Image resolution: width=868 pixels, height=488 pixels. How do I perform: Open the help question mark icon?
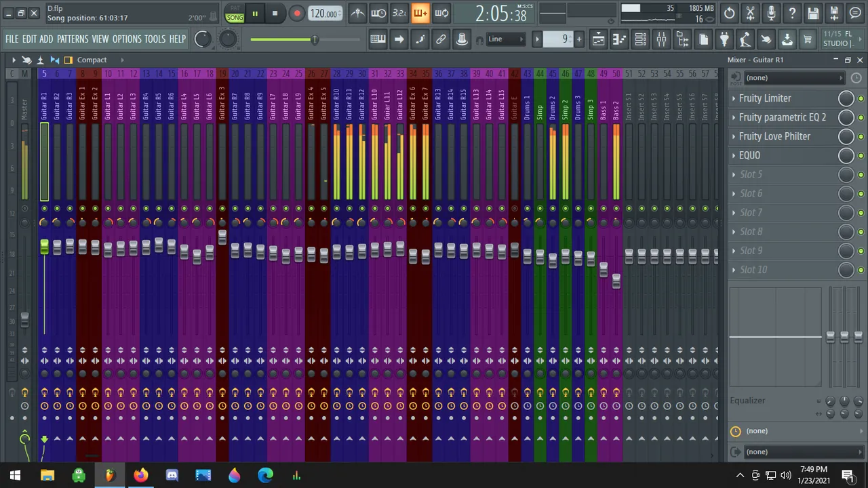792,13
